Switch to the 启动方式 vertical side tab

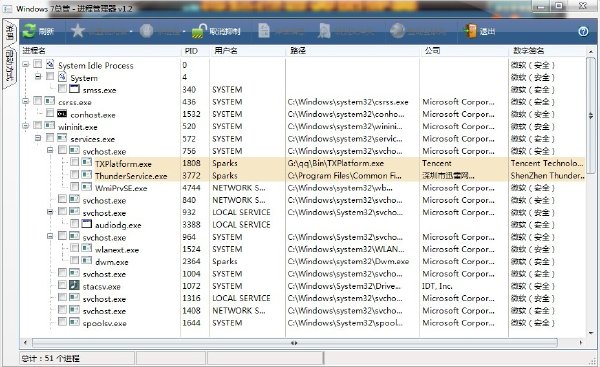10,66
